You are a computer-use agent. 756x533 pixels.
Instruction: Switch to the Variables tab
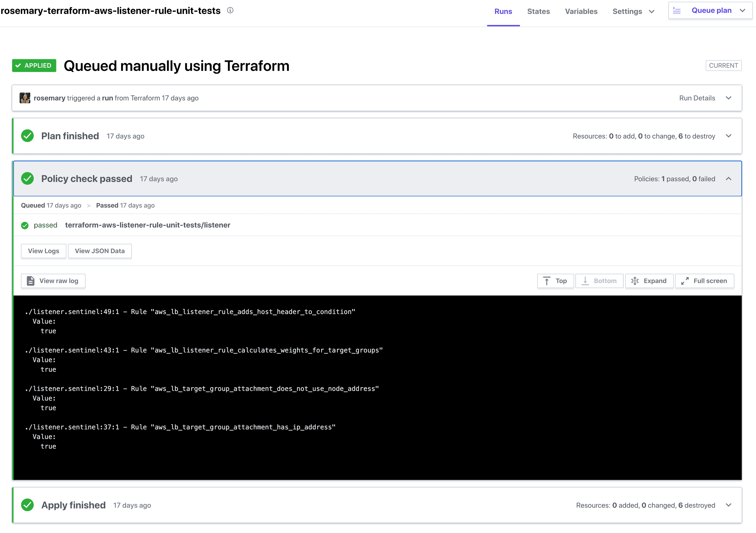581,12
